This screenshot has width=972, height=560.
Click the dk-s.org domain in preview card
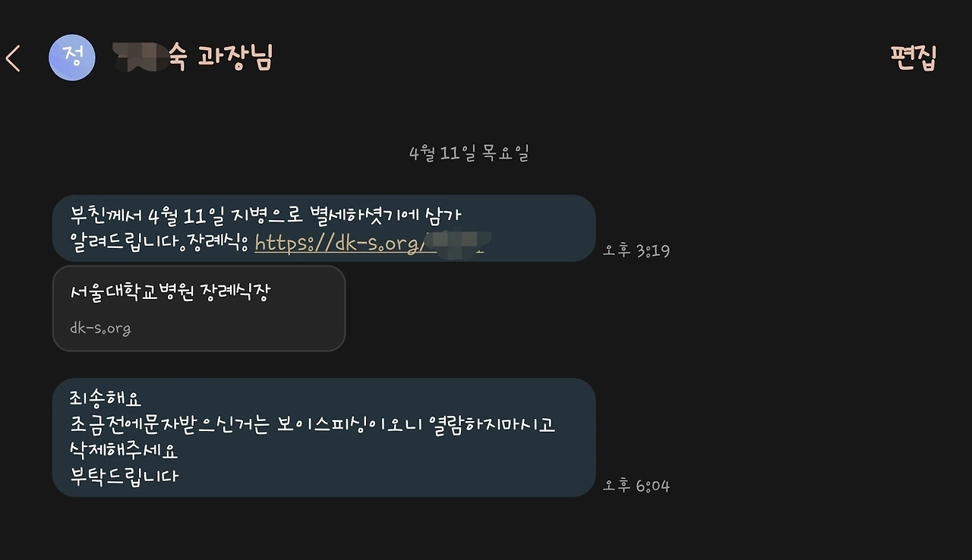pos(100,329)
